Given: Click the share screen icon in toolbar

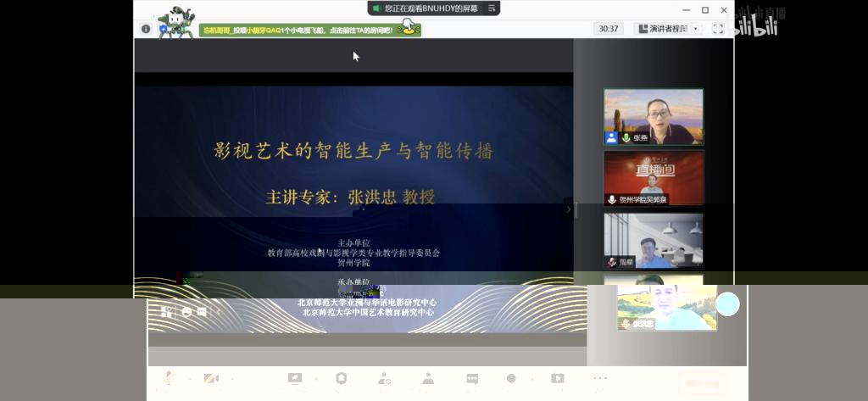Looking at the screenshot, I should click(294, 379).
